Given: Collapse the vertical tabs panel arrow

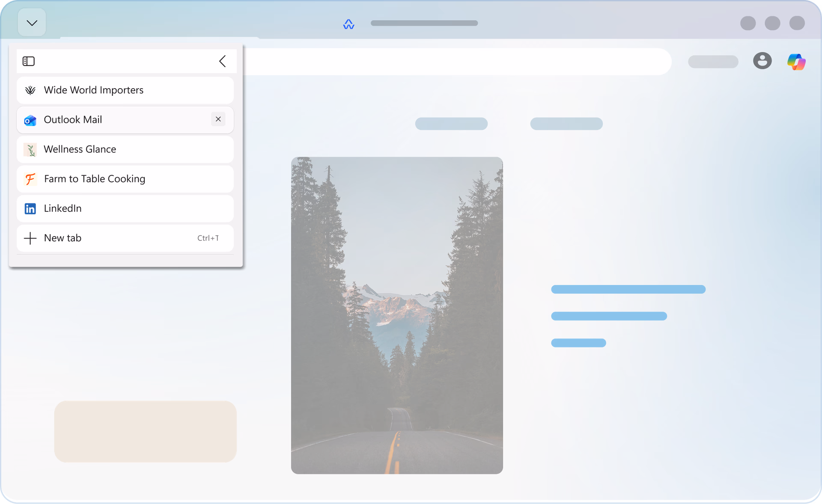Looking at the screenshot, I should [x=222, y=61].
